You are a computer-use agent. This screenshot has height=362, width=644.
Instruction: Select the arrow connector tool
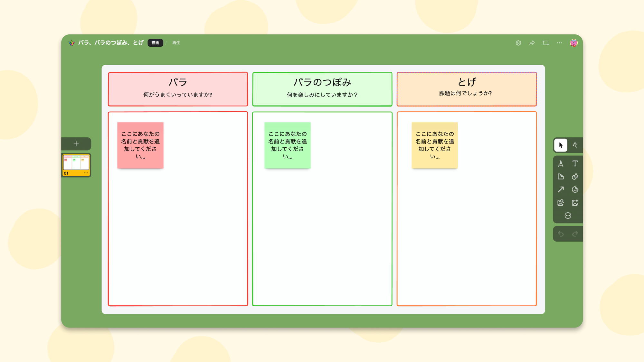coord(560,190)
